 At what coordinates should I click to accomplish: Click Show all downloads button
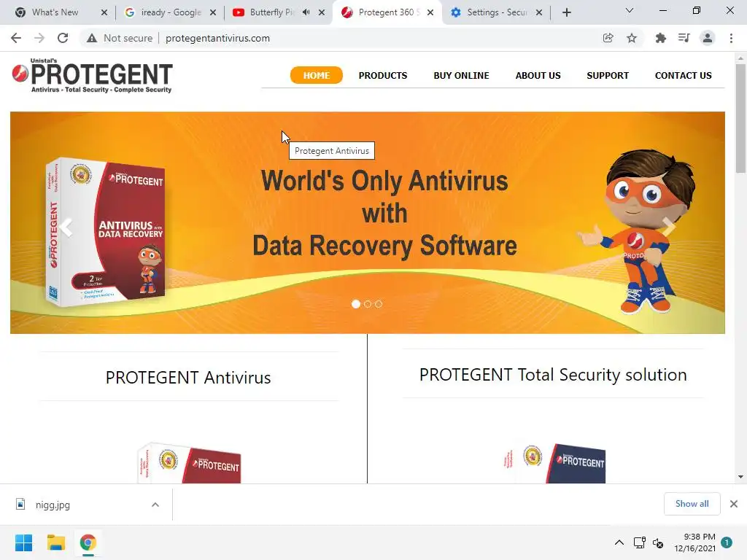692,504
